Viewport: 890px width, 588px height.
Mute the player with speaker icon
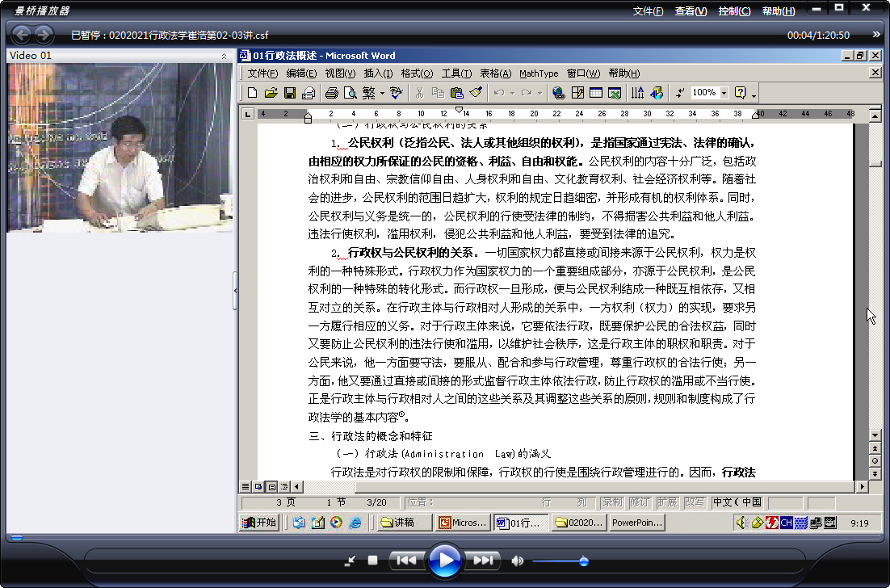click(517, 561)
